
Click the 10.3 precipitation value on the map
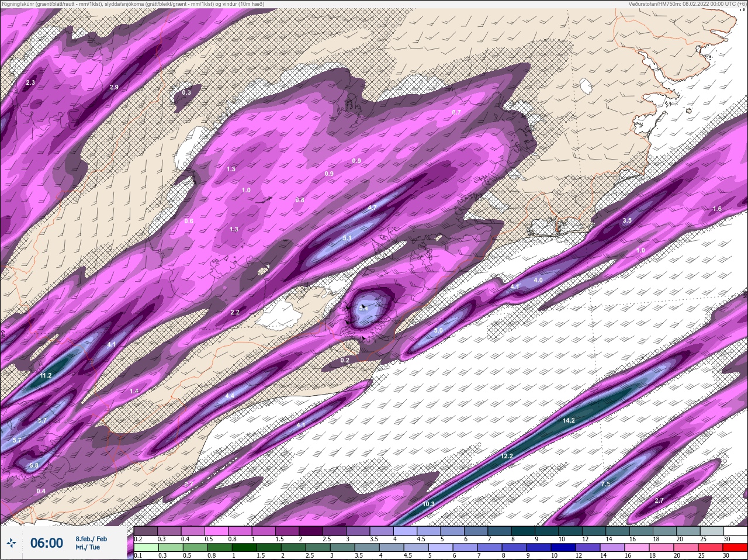coord(428,504)
